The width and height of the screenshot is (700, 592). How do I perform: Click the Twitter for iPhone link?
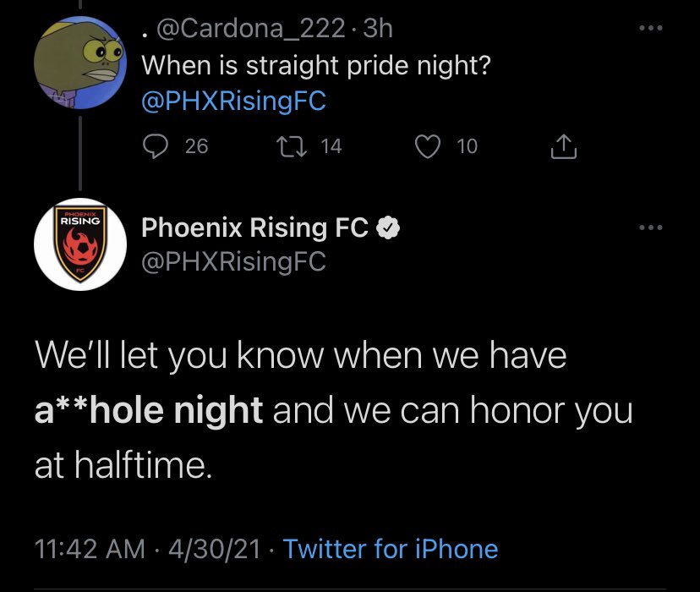(391, 549)
